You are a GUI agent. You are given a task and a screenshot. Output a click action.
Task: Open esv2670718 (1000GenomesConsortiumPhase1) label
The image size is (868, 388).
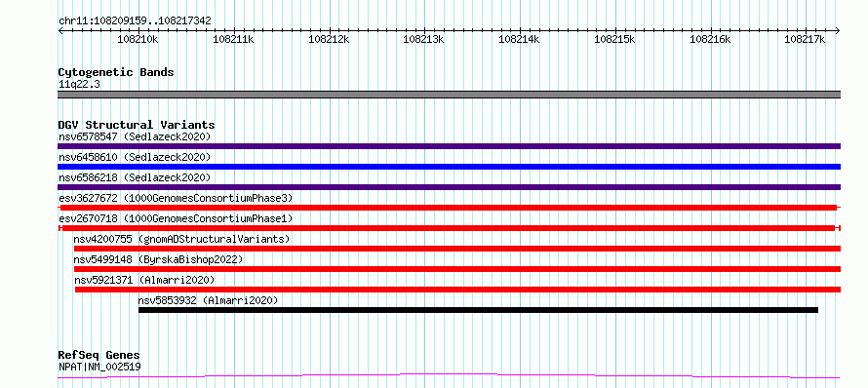point(176,218)
